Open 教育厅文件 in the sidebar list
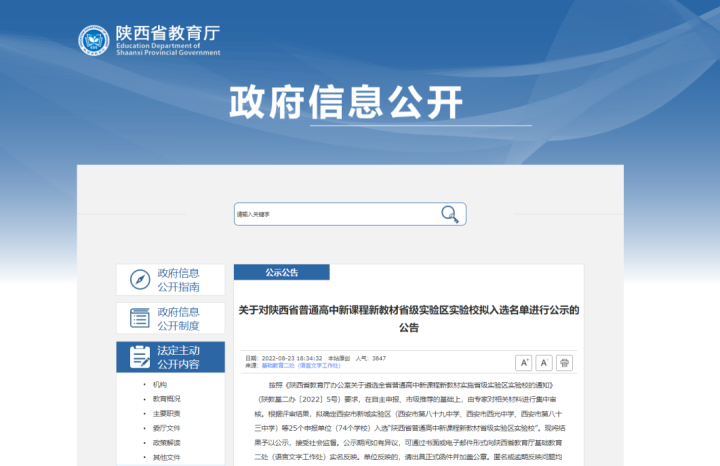The image size is (720, 466). pos(166,427)
